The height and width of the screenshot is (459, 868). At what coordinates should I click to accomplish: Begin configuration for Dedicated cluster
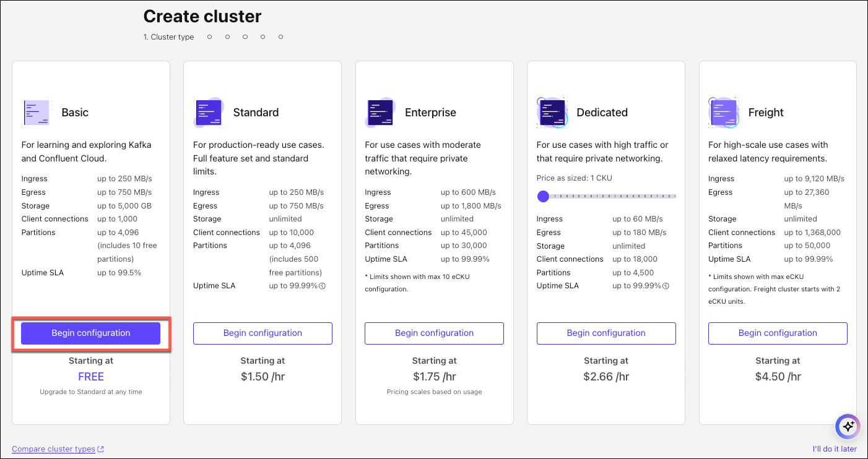coord(606,333)
